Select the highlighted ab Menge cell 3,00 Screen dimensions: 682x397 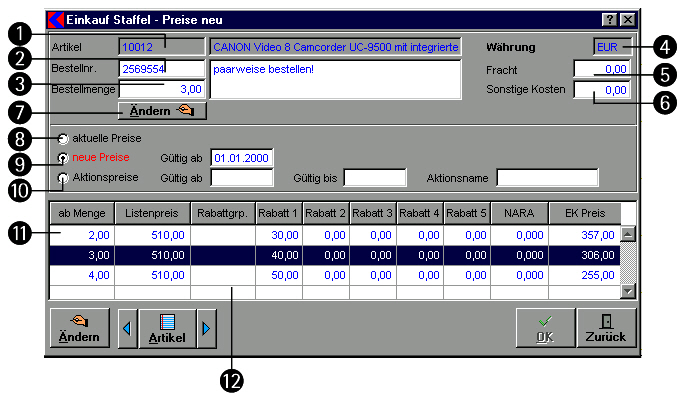(82, 255)
